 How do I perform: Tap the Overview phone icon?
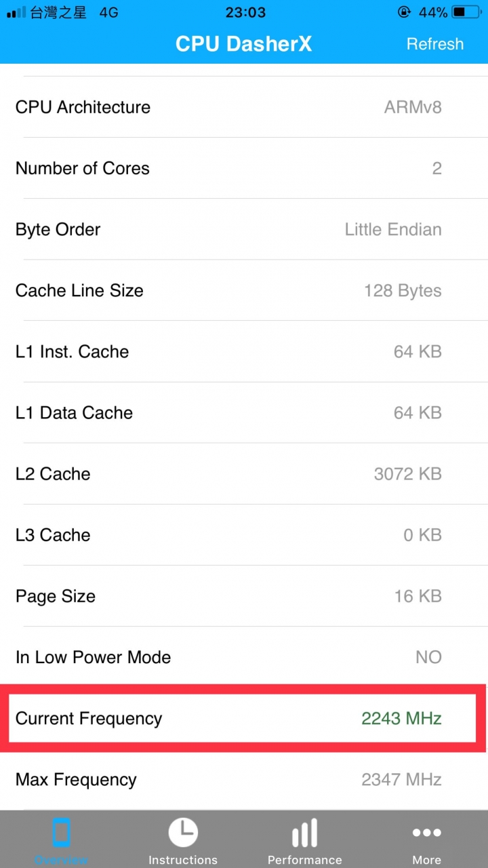(61, 833)
